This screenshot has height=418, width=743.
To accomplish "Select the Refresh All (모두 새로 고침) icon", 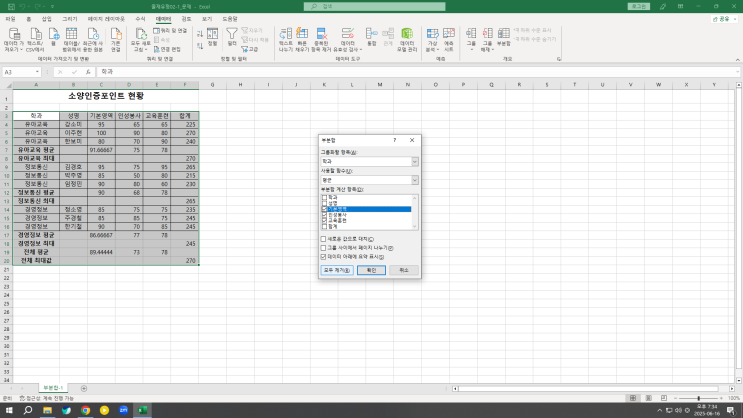I will [141, 40].
